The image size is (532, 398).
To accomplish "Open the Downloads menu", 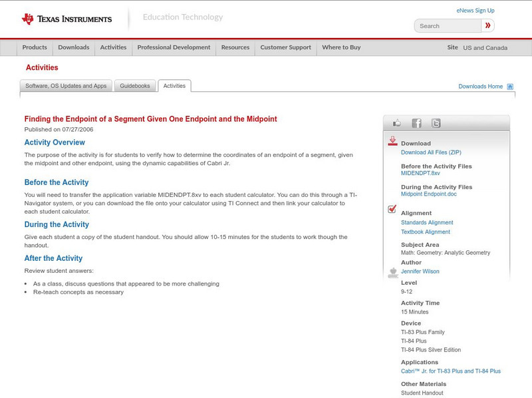I will [74, 47].
